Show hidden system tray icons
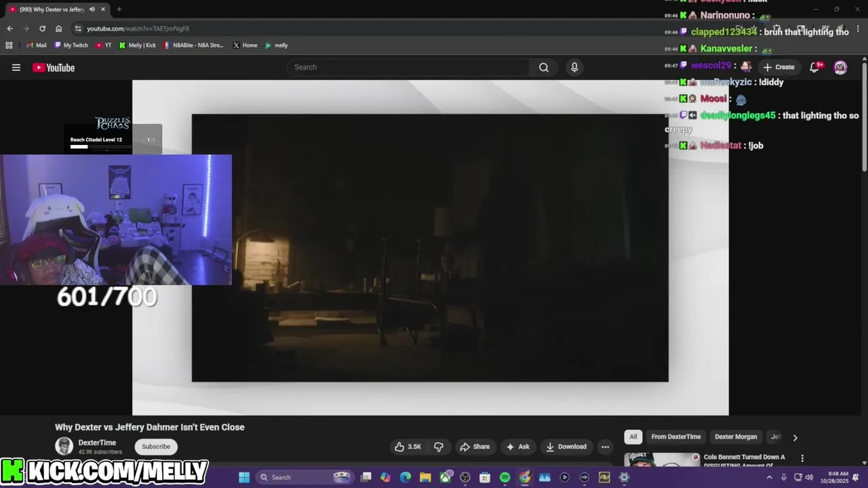 (769, 477)
